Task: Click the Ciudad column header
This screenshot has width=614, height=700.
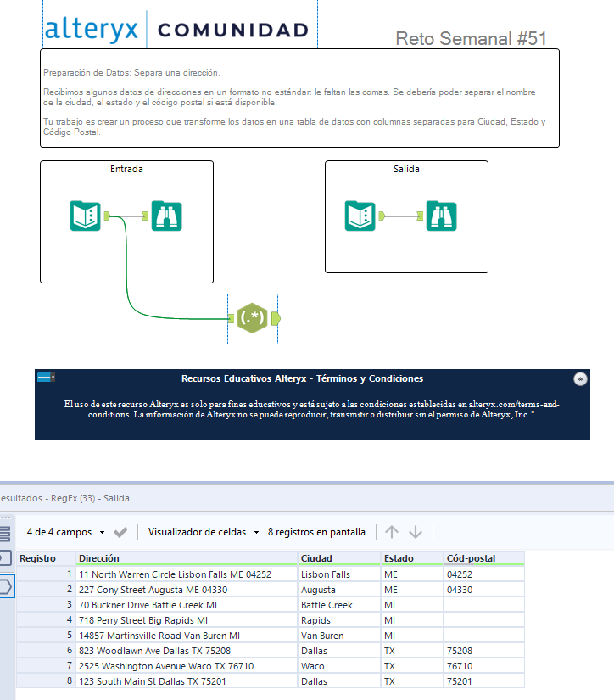Action: (339, 558)
